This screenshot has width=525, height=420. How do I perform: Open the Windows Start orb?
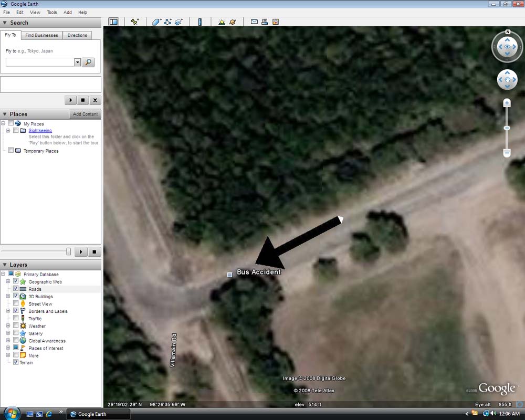tap(12, 413)
